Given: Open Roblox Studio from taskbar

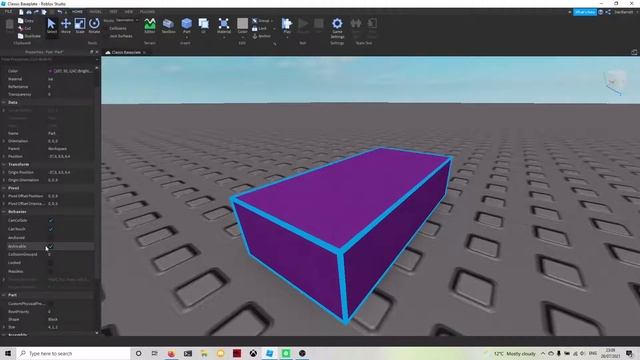Looking at the screenshot, I should (269, 353).
